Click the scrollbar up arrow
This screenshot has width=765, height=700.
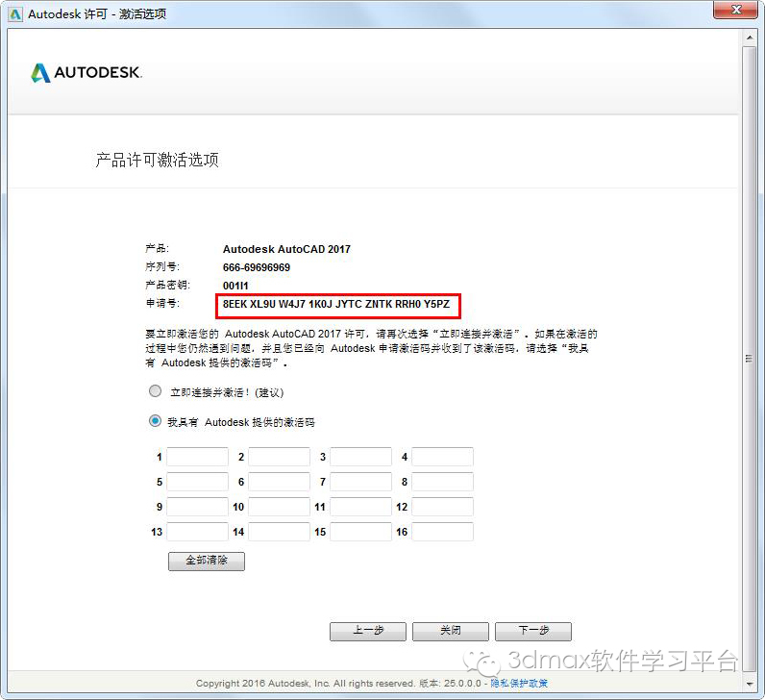click(x=750, y=37)
